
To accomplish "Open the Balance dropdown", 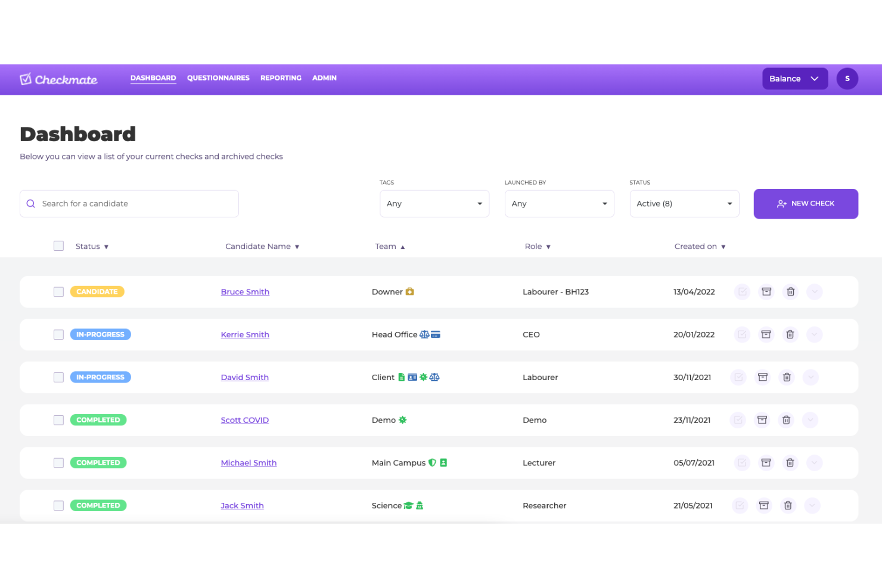I will tap(795, 79).
